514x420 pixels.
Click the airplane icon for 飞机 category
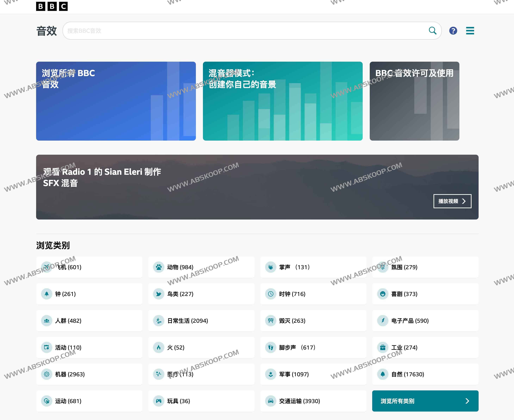coord(47,267)
